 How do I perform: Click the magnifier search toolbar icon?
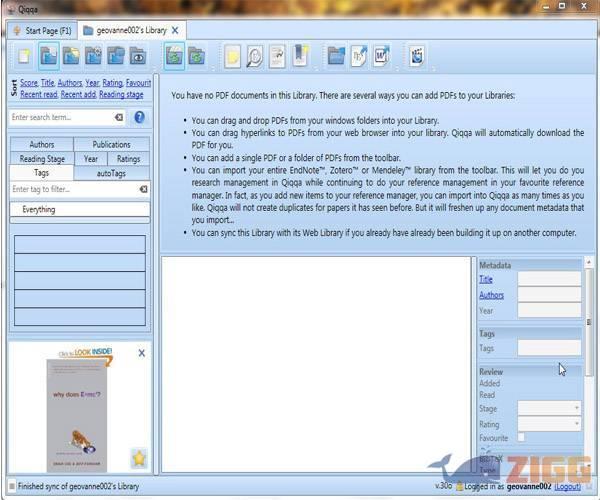[x=254, y=56]
